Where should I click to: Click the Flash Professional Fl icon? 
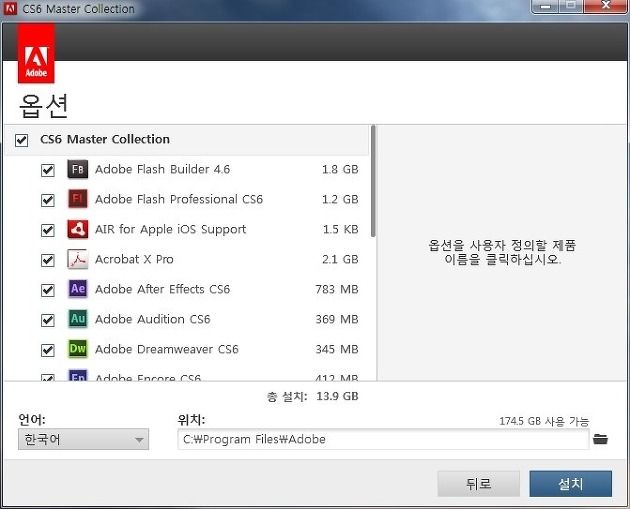click(78, 199)
